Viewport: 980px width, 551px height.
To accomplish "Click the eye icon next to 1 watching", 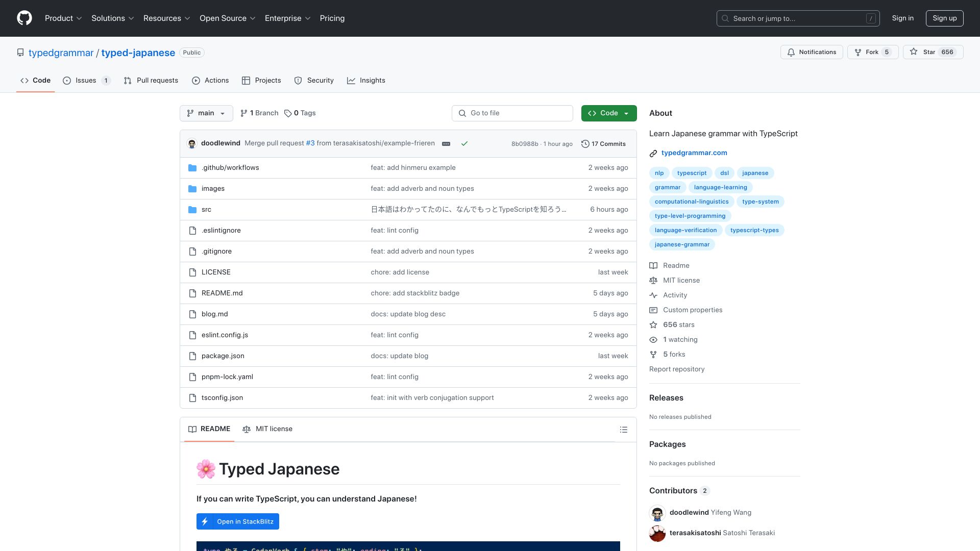I will click(x=653, y=340).
